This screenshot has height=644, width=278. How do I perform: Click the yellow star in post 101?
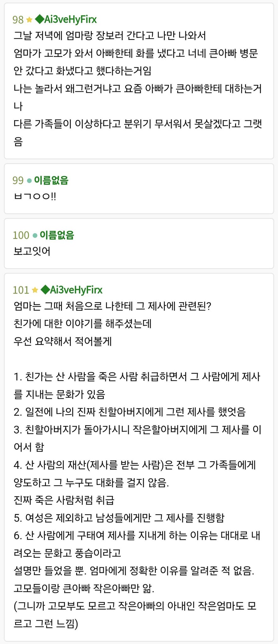tap(35, 290)
